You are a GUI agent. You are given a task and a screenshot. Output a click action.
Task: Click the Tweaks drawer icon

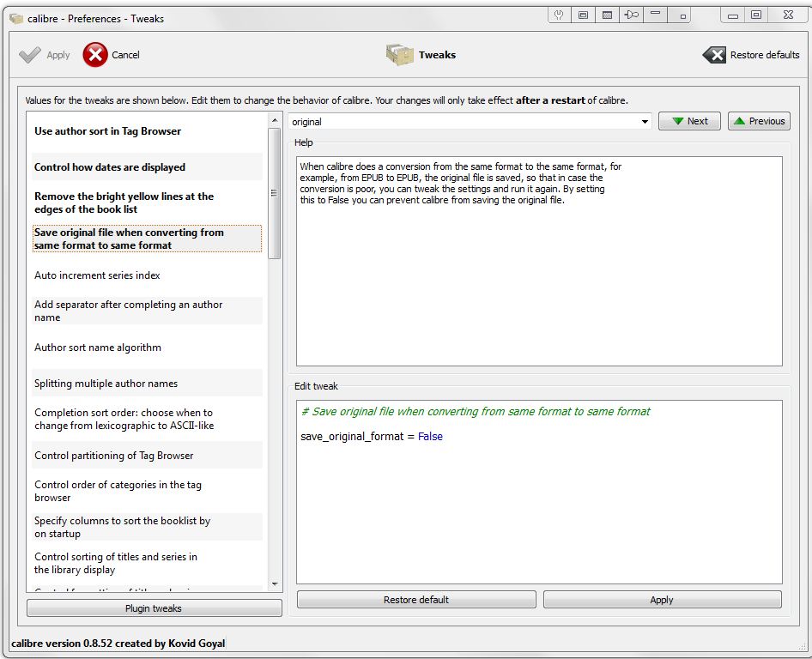[399, 54]
